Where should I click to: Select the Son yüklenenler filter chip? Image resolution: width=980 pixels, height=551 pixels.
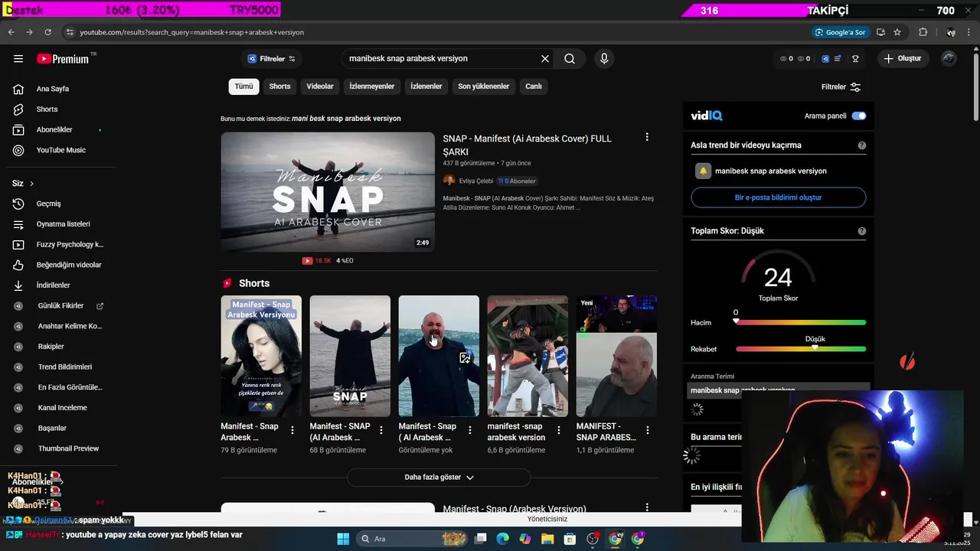(x=484, y=86)
